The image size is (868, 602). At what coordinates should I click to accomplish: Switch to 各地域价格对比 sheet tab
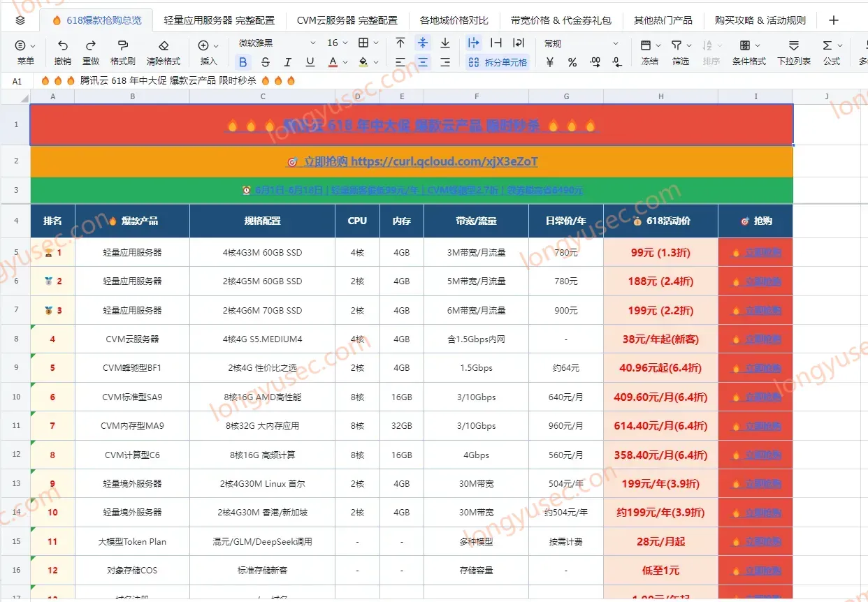454,20
